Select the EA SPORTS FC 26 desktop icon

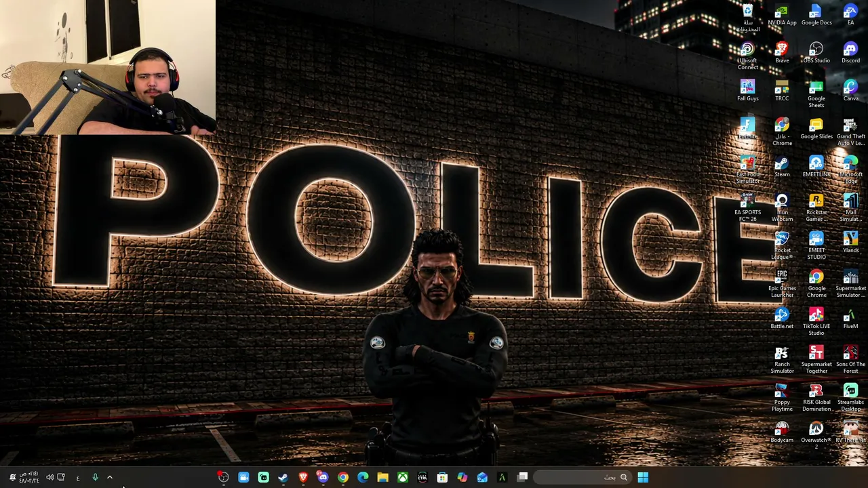[748, 208]
